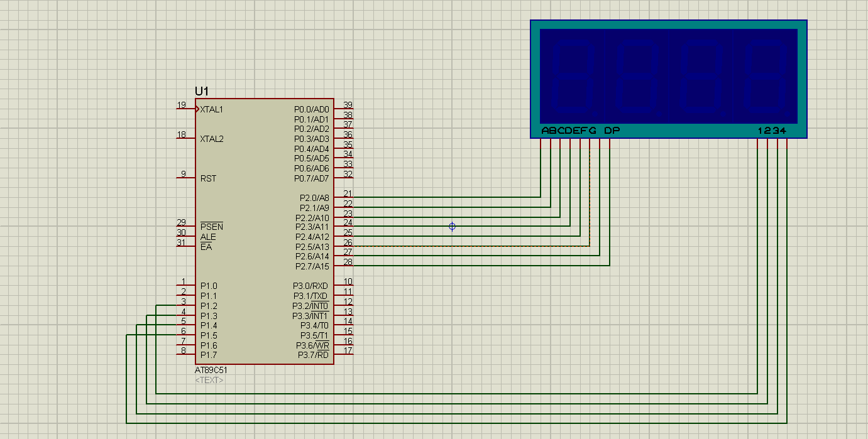
Task: Select the four-digit seven-segment display
Action: coord(669,79)
